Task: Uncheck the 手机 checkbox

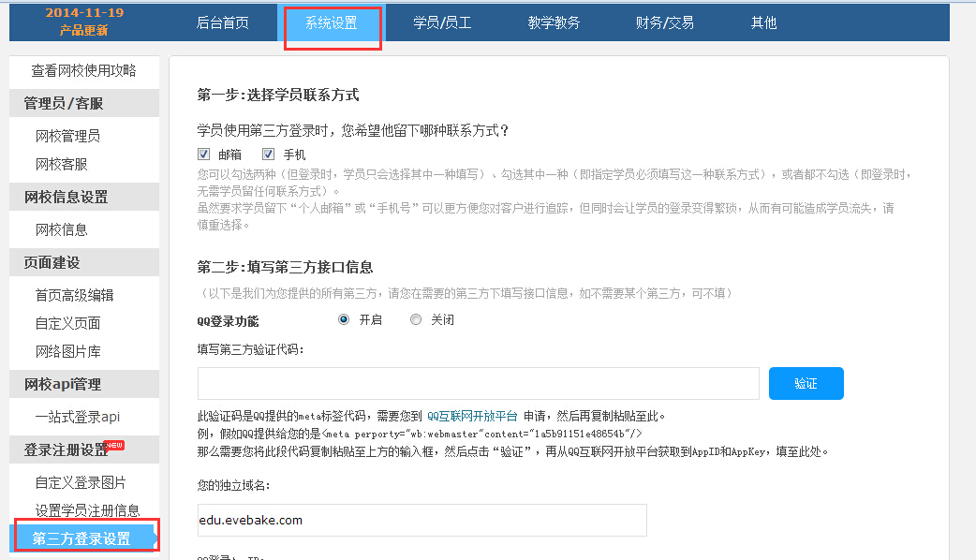Action: [x=269, y=155]
